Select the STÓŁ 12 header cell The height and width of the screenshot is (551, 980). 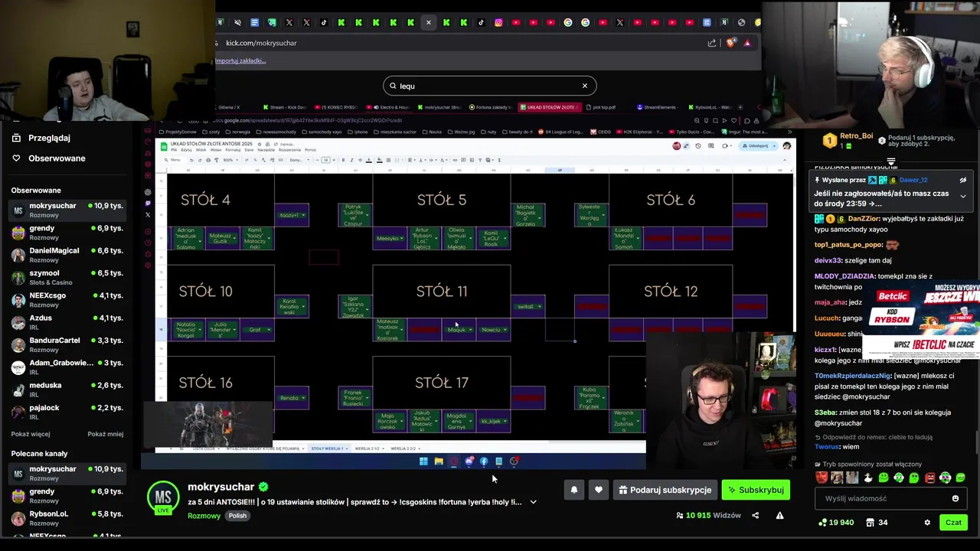tap(671, 291)
